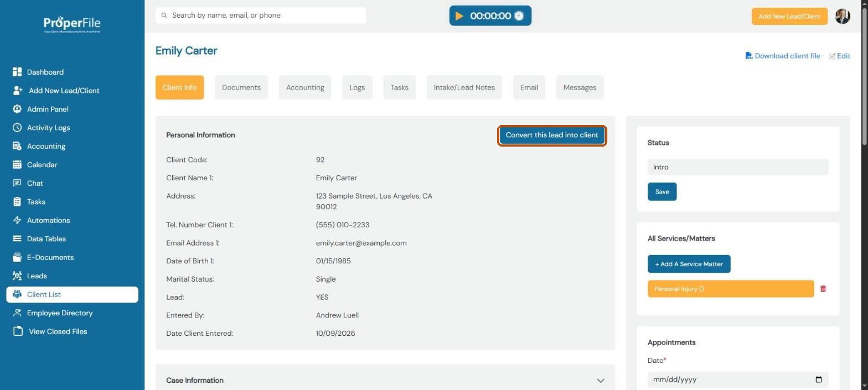Click the Employee Directory icon

click(17, 313)
